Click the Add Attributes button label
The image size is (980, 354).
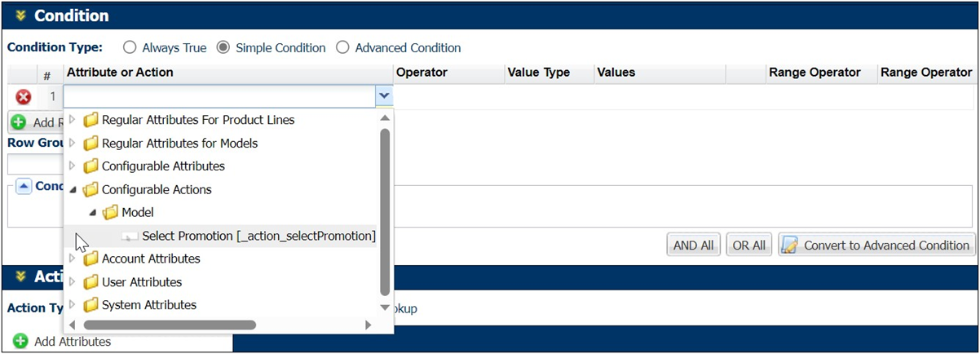[x=73, y=342]
